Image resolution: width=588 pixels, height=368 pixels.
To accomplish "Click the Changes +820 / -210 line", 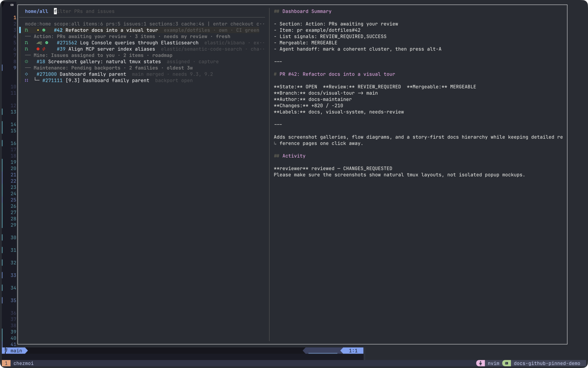I will (308, 106).
